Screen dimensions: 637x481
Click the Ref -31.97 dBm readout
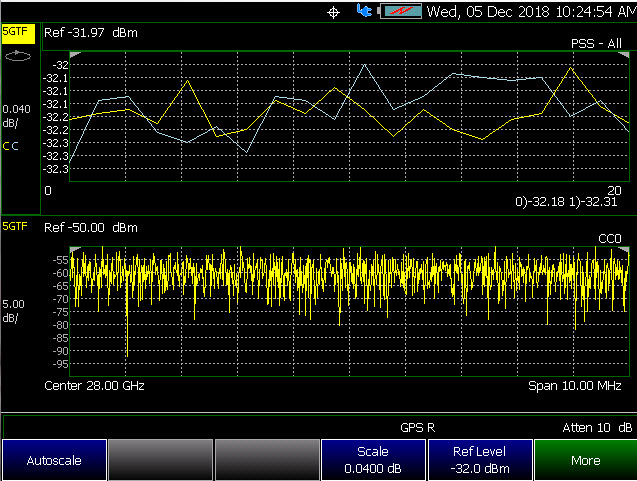pyautogui.click(x=91, y=32)
